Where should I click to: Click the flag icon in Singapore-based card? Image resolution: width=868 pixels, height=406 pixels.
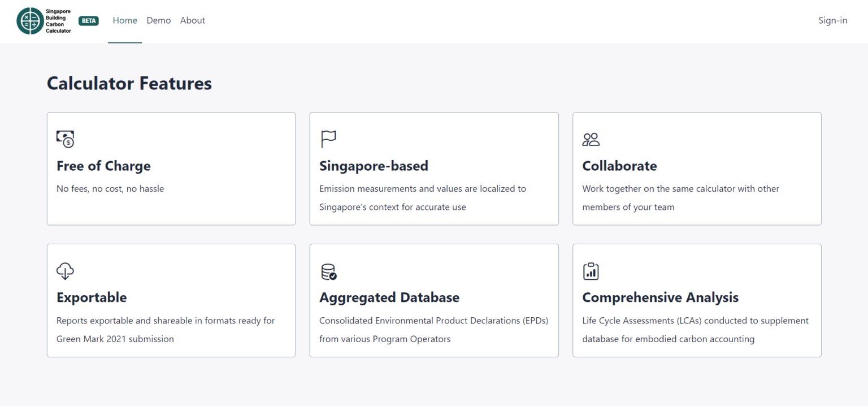[328, 139]
